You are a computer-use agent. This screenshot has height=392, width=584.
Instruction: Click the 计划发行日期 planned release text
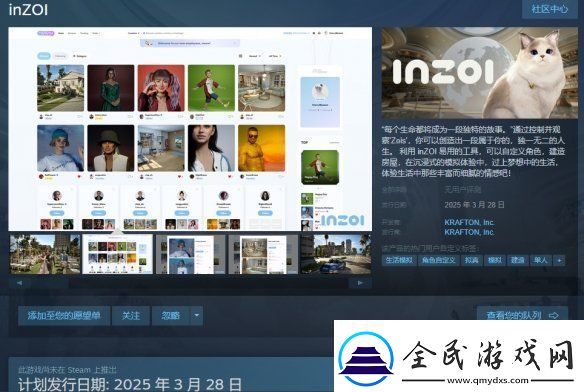(130, 384)
